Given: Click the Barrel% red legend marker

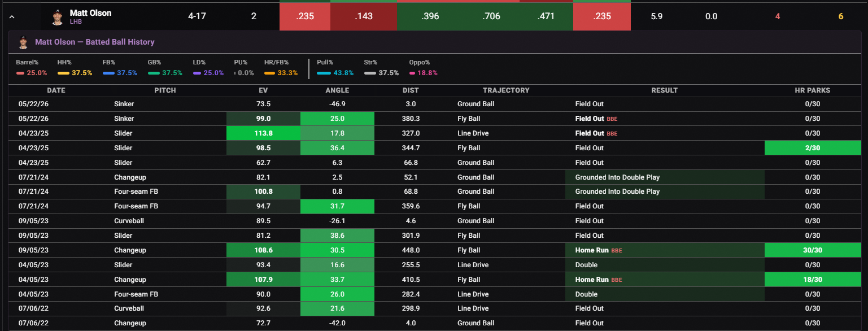Looking at the screenshot, I should [x=20, y=73].
